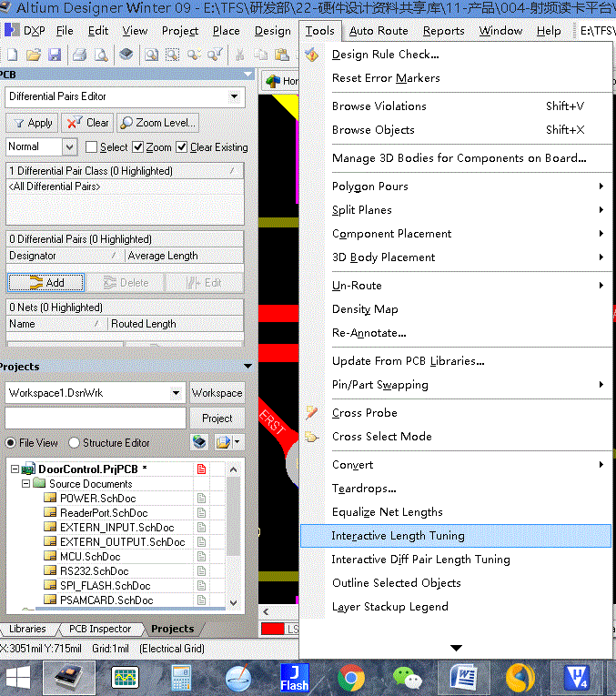Click the New document toolbar icon
Image resolution: width=616 pixels, height=696 pixels.
[x=13, y=55]
